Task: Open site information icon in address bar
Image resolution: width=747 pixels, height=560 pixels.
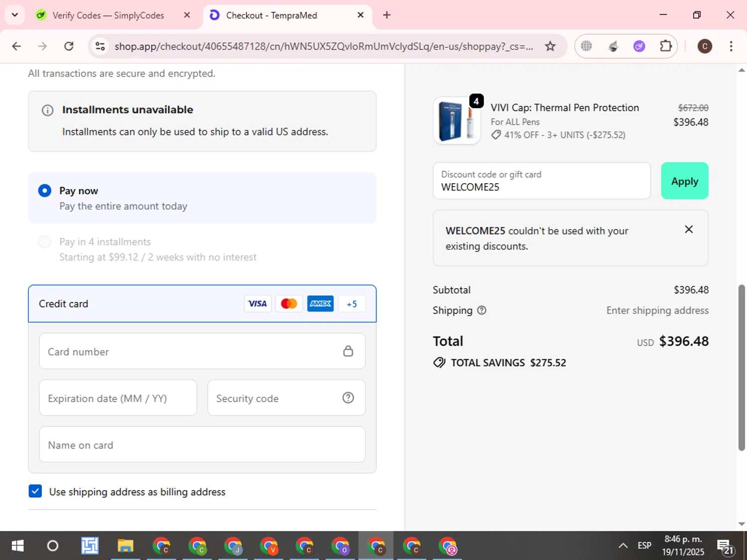Action: click(100, 46)
